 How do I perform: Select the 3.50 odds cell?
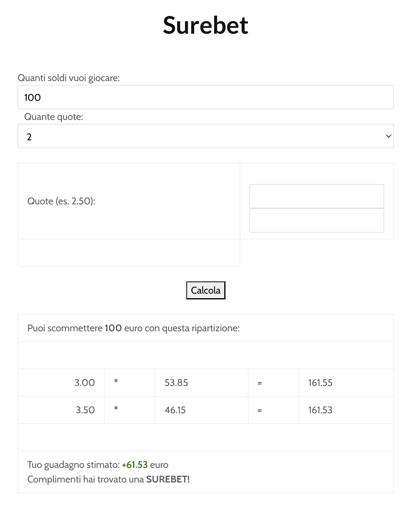[85, 410]
